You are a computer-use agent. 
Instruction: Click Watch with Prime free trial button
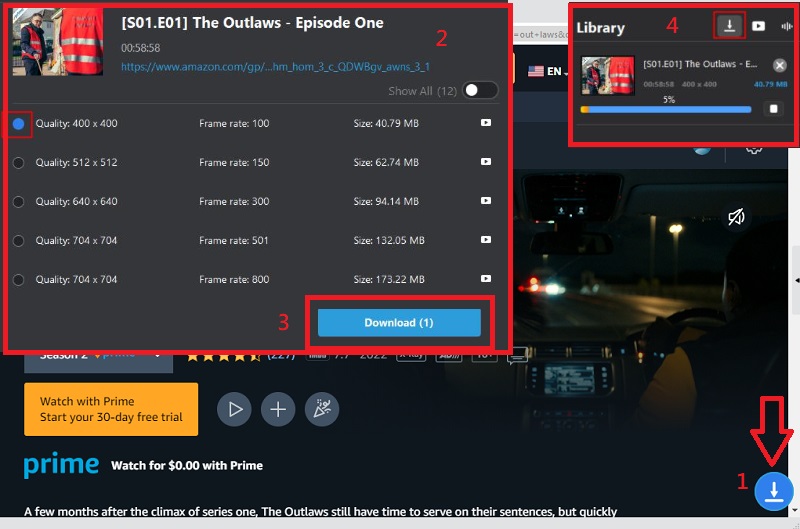[x=111, y=409]
